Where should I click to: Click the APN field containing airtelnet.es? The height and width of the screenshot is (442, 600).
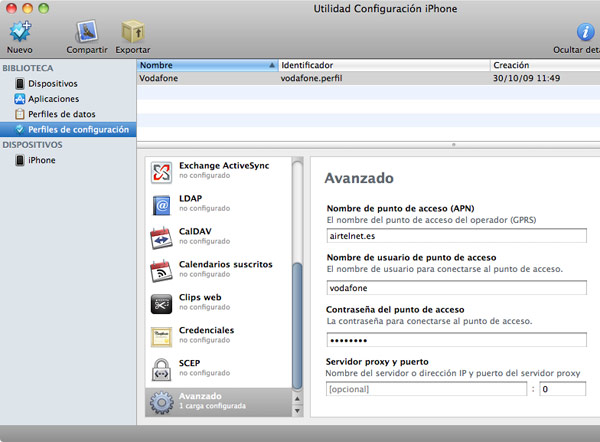coord(457,236)
